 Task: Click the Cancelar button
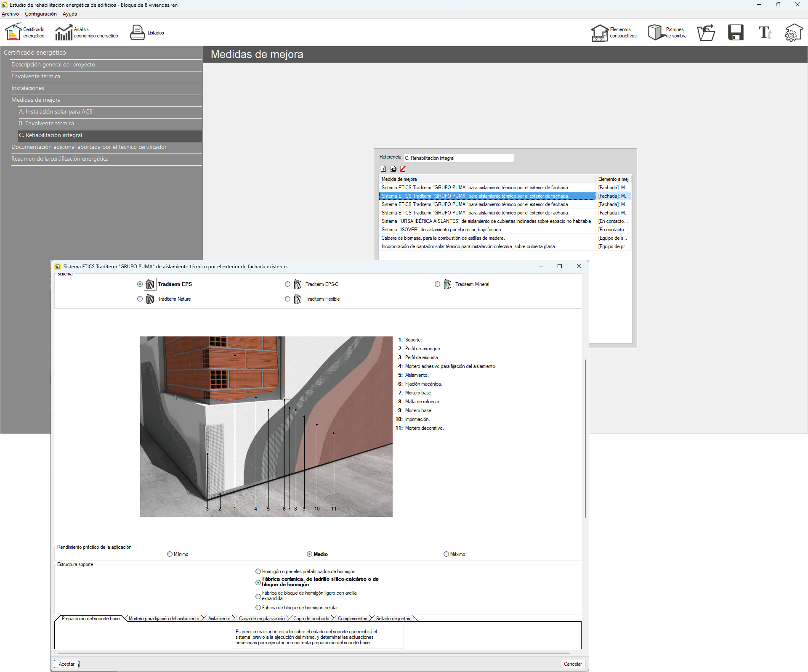(572, 664)
